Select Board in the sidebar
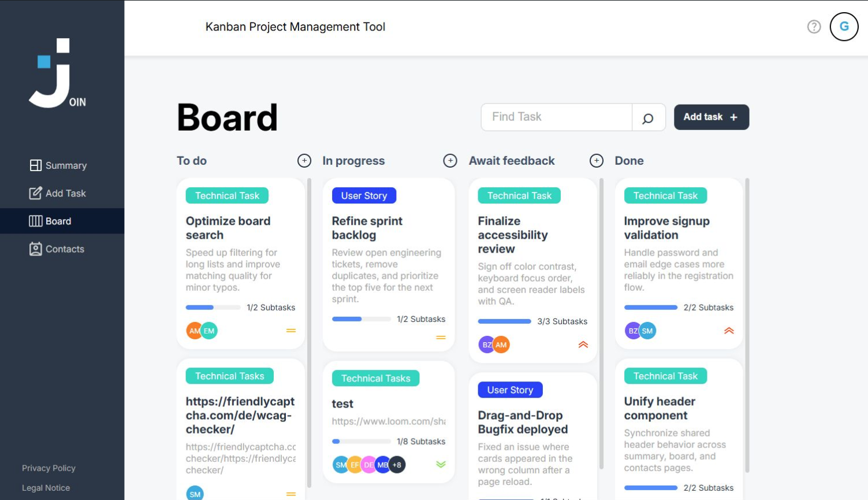The width and height of the screenshot is (868, 500). coord(62,221)
